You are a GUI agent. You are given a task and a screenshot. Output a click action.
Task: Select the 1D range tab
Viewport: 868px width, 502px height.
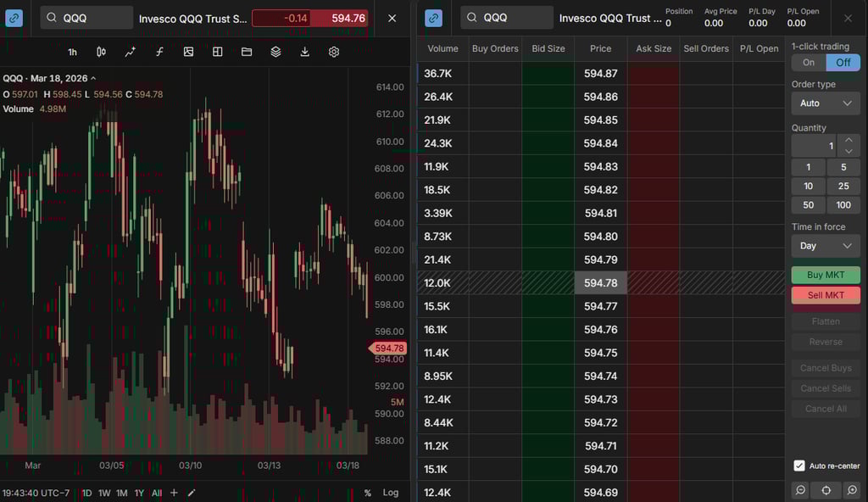87,493
